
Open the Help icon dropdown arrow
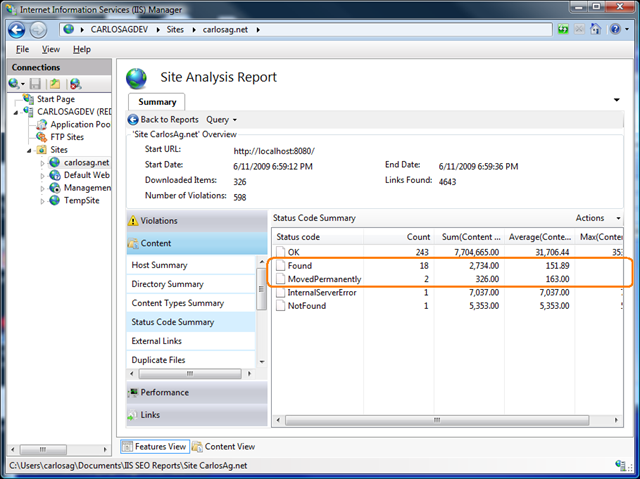(x=627, y=29)
